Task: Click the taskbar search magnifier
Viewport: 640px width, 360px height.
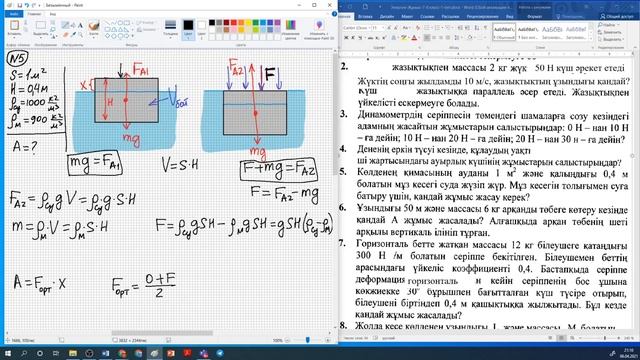Action: pos(24,353)
